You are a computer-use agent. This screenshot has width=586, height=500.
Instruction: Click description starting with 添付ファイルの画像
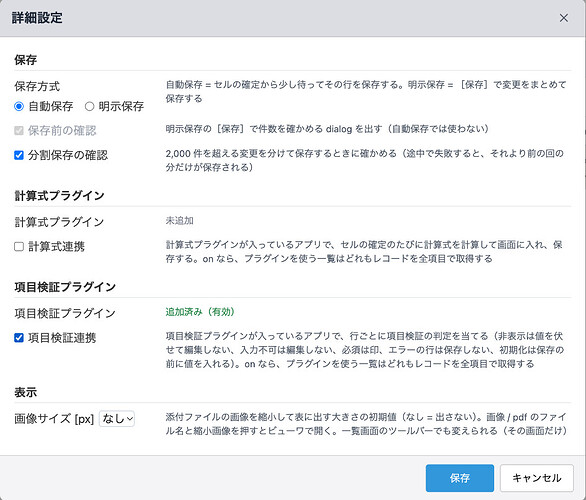click(x=366, y=424)
